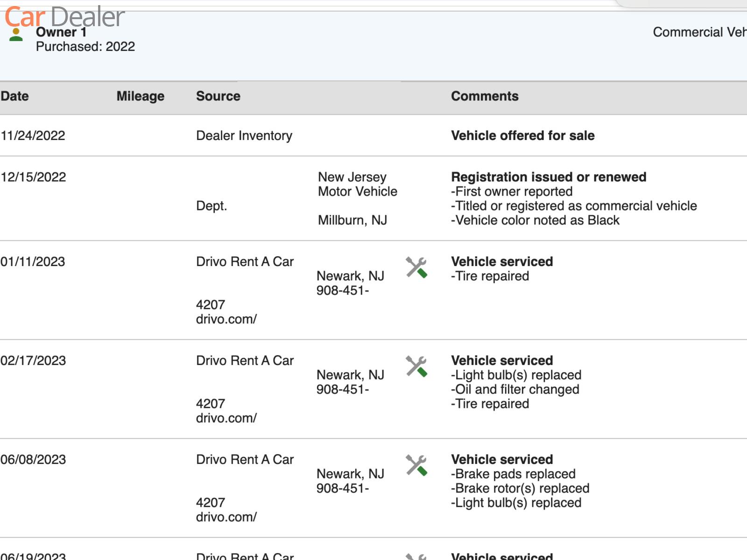
Task: Click the service wrench icon for 02/17/2023
Action: click(416, 366)
